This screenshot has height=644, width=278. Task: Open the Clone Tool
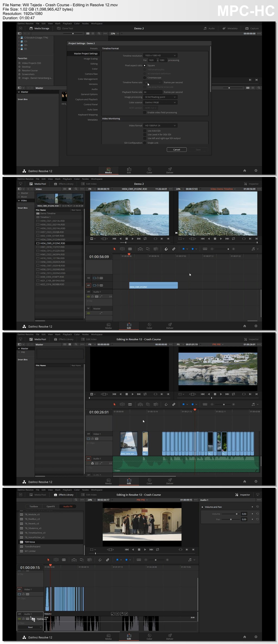[x=65, y=28]
